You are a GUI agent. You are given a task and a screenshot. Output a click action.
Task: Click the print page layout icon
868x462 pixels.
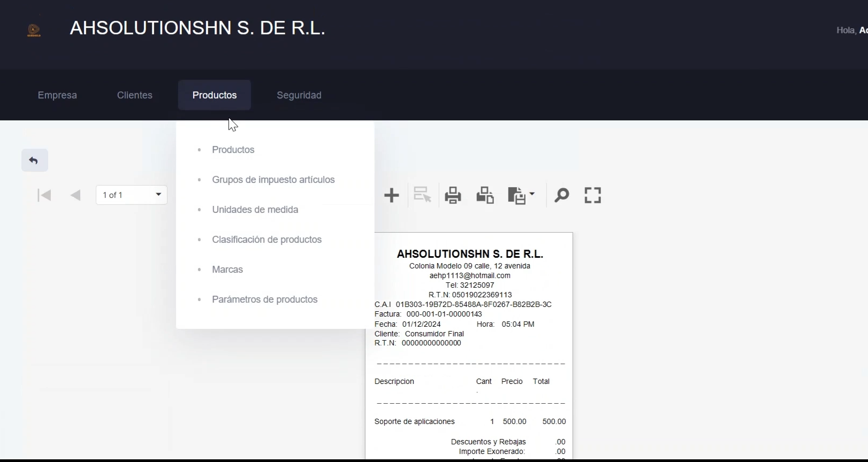pyautogui.click(x=485, y=195)
